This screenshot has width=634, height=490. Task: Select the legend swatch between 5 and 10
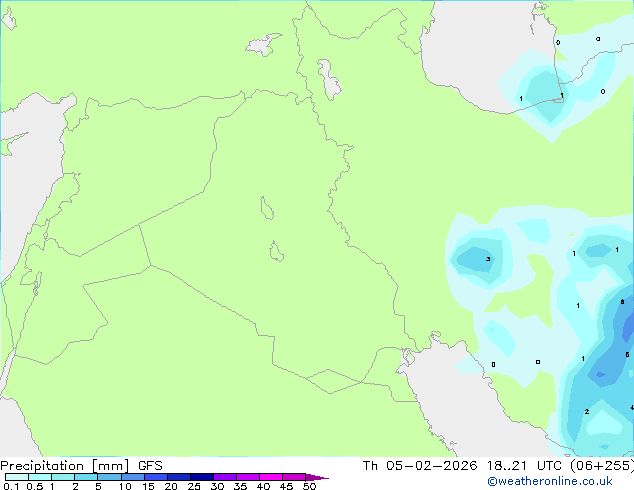[109, 477]
